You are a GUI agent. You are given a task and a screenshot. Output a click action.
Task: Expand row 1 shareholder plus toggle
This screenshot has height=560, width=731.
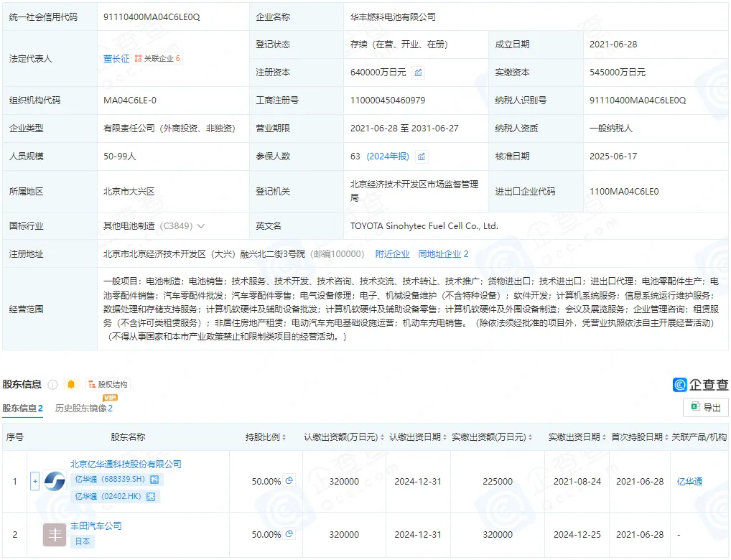35,481
